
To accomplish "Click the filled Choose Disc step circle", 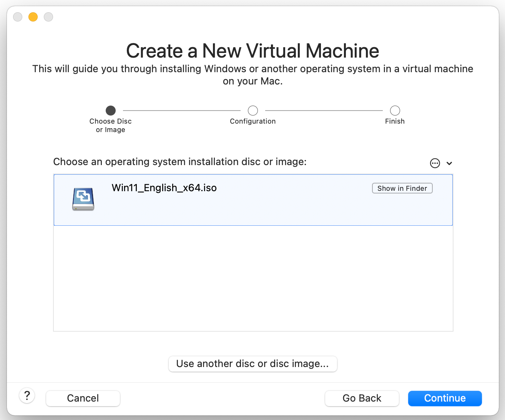I will point(111,111).
